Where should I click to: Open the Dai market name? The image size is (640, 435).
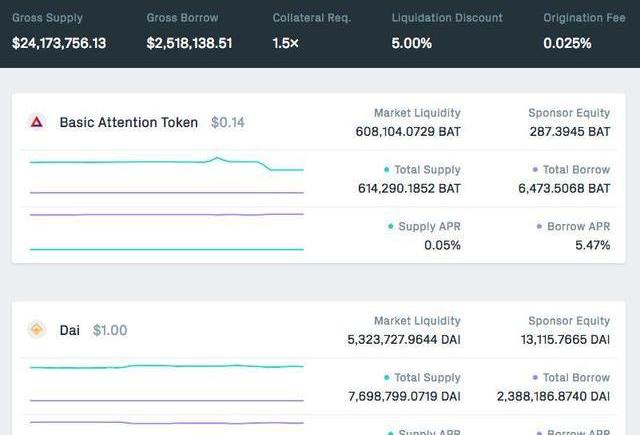coord(69,330)
